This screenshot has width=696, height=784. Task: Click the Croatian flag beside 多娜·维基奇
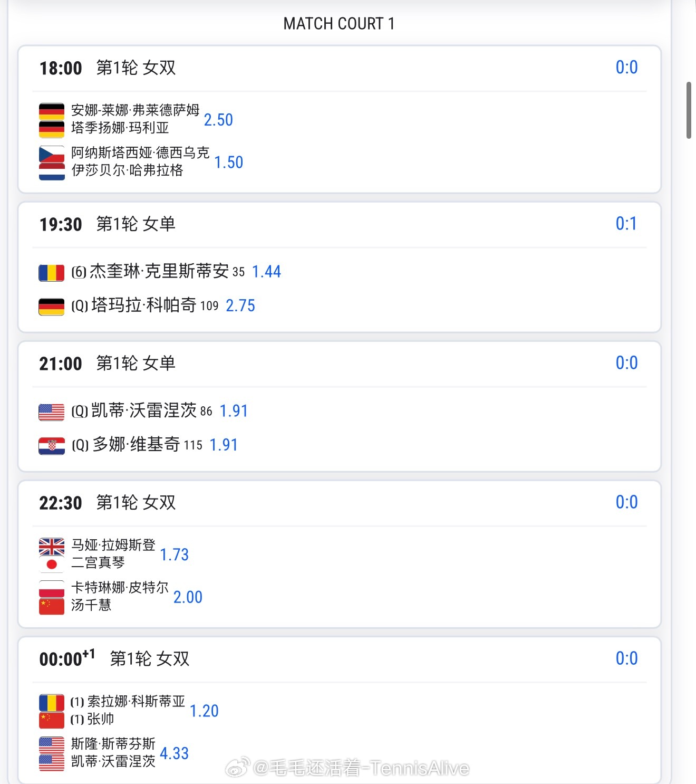pyautogui.click(x=52, y=445)
